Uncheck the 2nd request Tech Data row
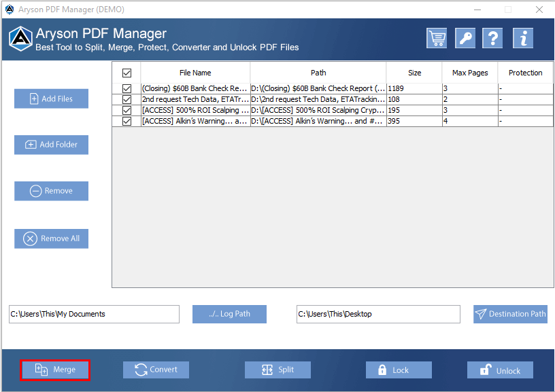Viewport: 555px width, 392px height. (127, 99)
